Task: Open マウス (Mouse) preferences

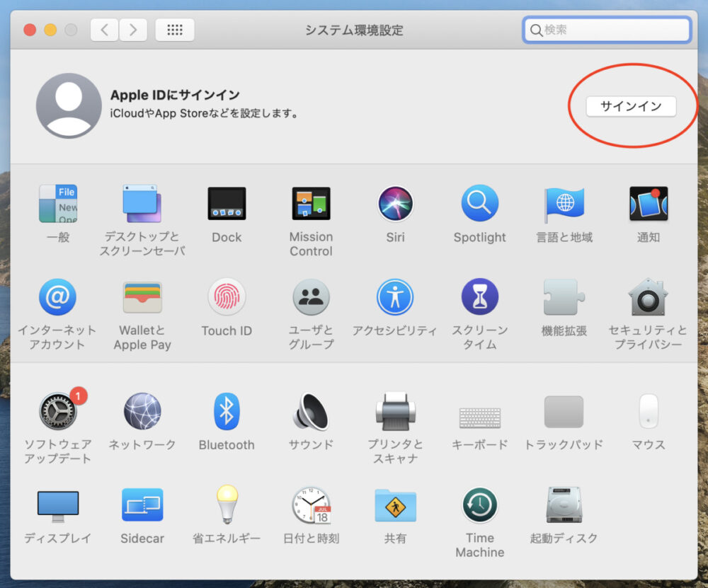Action: pos(649,411)
